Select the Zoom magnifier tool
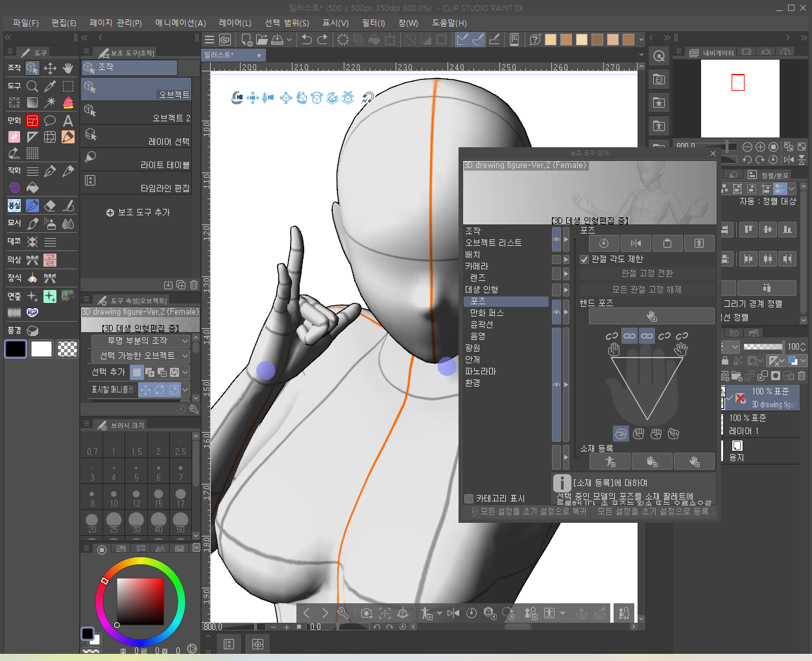 [32, 86]
